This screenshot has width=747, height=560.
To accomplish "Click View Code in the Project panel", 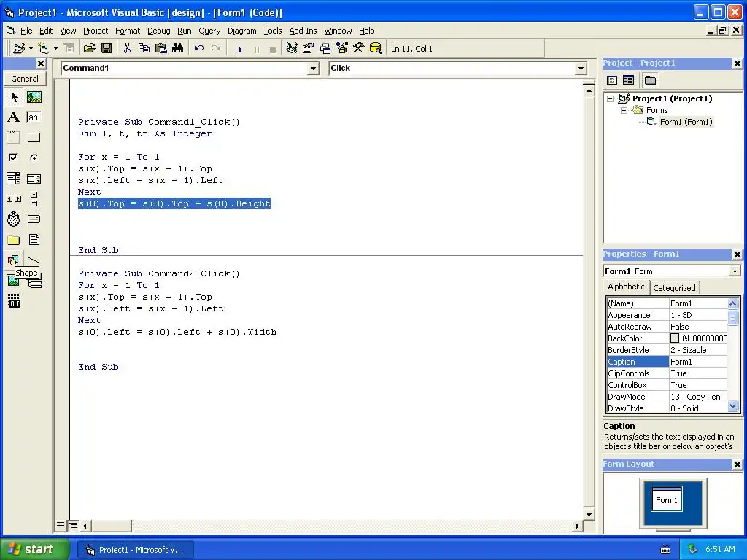I will (x=612, y=80).
